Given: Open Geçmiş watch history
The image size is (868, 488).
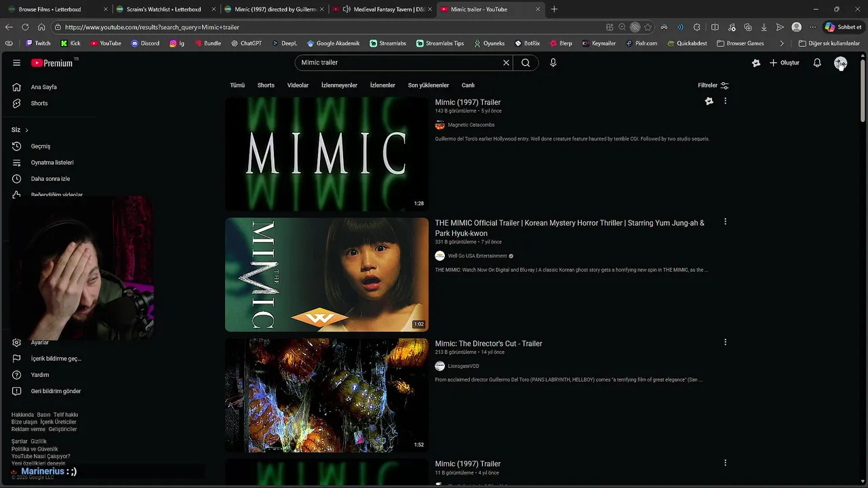Looking at the screenshot, I should tap(41, 146).
